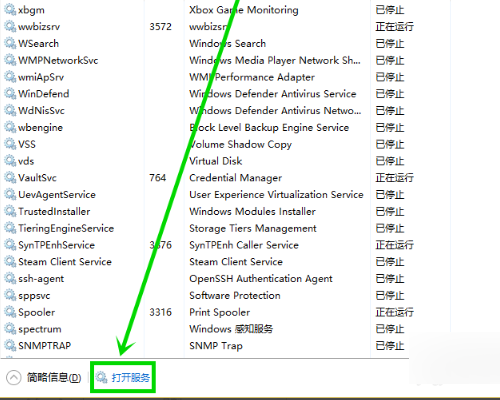
Task: Click the WSearch service gear icon
Action: pyautogui.click(x=10, y=43)
